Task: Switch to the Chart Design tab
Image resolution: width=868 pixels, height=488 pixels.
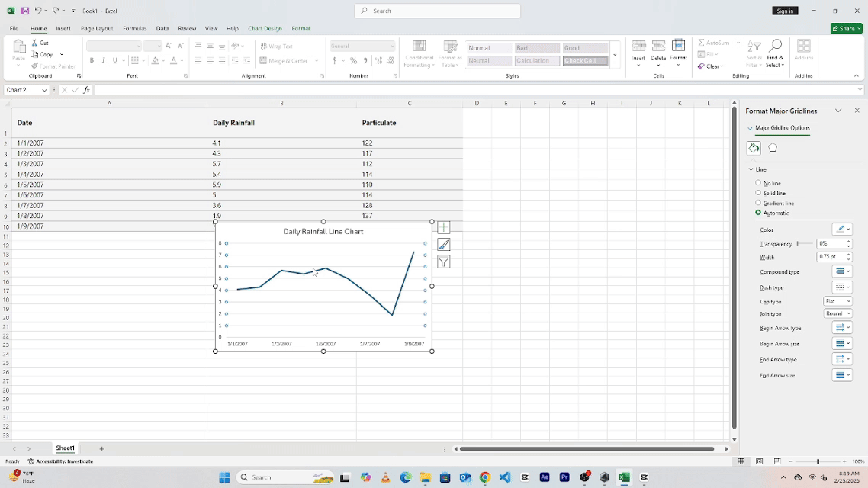Action: coord(265,28)
